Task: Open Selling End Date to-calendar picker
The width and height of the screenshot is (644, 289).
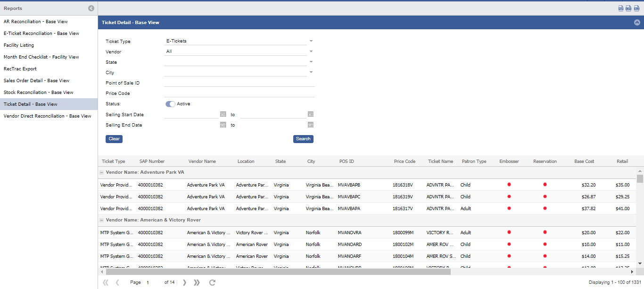Action: point(311,125)
